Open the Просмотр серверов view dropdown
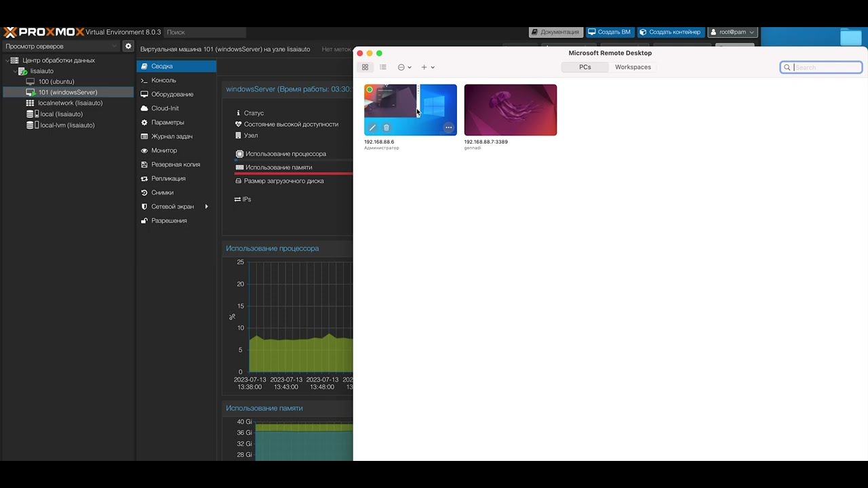Image resolution: width=868 pixels, height=488 pixels. (x=60, y=46)
